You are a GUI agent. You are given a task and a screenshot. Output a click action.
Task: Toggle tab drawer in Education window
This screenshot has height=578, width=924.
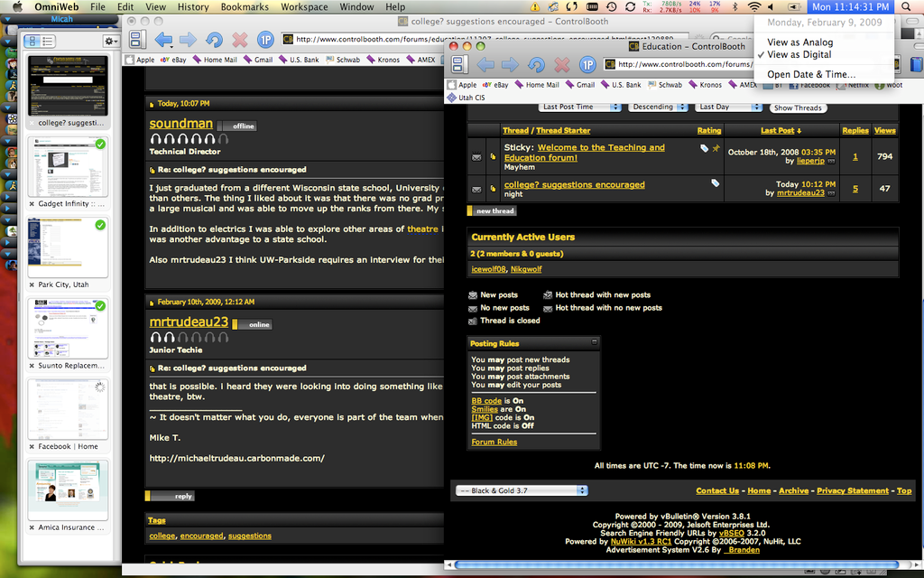pyautogui.click(x=459, y=64)
